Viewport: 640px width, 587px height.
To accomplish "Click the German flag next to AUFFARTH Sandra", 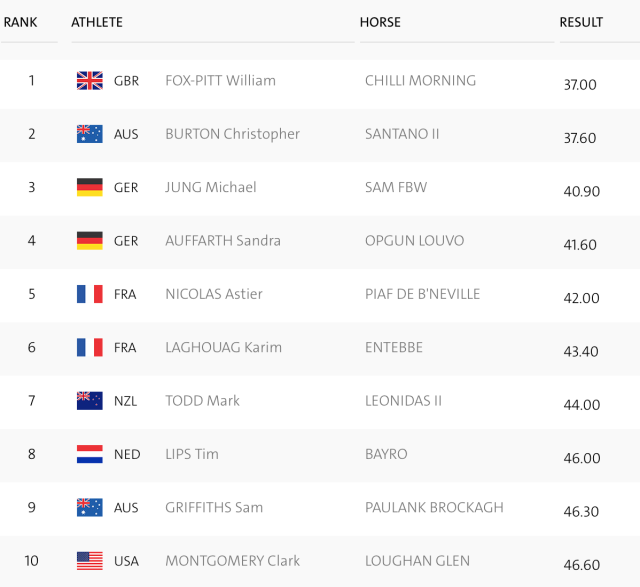I will [x=90, y=241].
